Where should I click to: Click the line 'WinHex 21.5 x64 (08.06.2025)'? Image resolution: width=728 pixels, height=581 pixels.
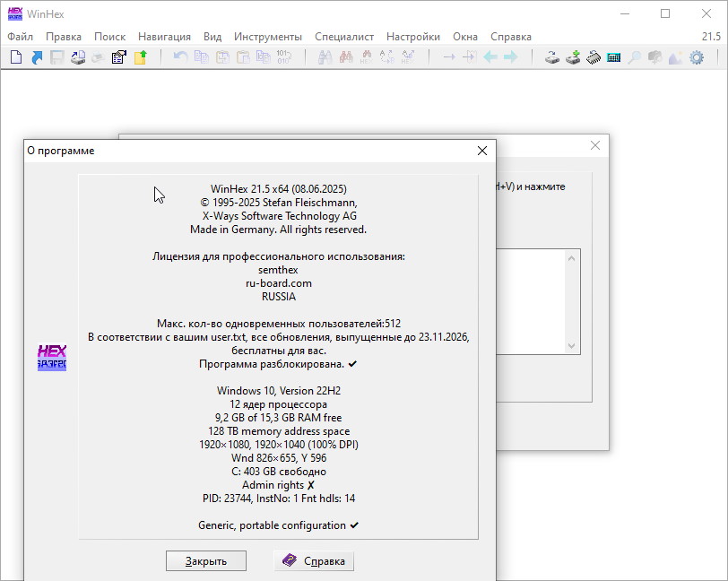click(279, 189)
